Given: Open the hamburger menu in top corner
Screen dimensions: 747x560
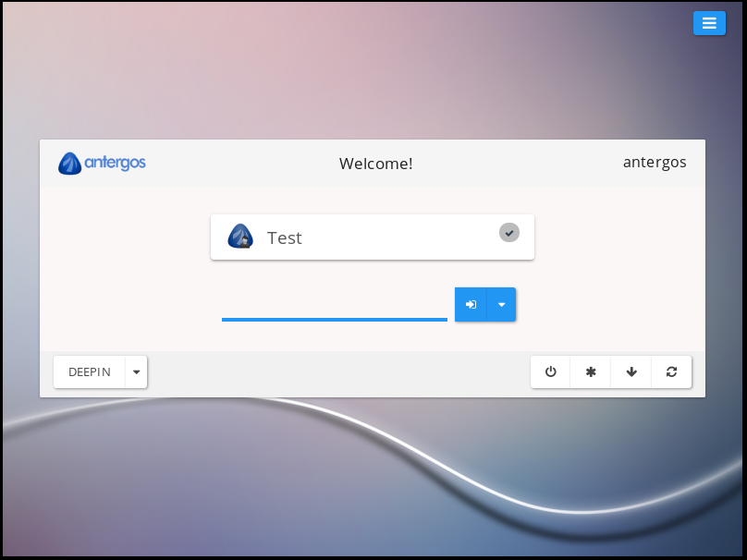Looking at the screenshot, I should 709,23.
